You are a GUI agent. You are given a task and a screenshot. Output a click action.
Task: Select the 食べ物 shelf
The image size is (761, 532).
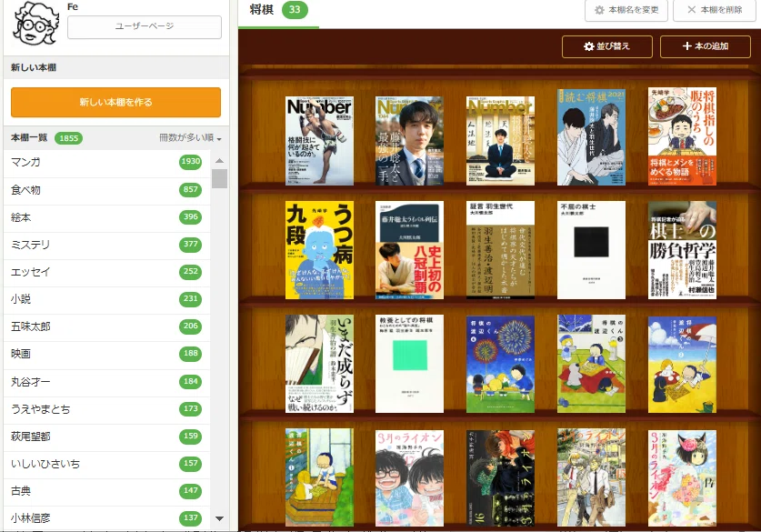point(106,190)
